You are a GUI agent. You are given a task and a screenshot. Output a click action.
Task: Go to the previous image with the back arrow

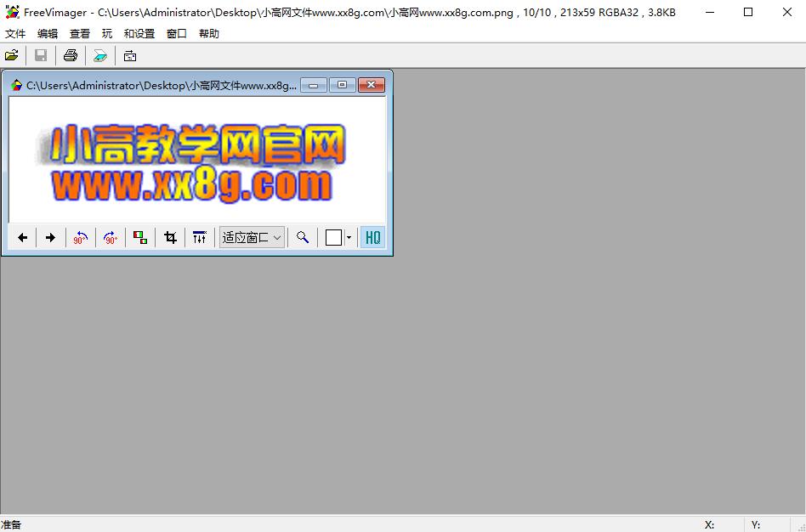coord(22,237)
